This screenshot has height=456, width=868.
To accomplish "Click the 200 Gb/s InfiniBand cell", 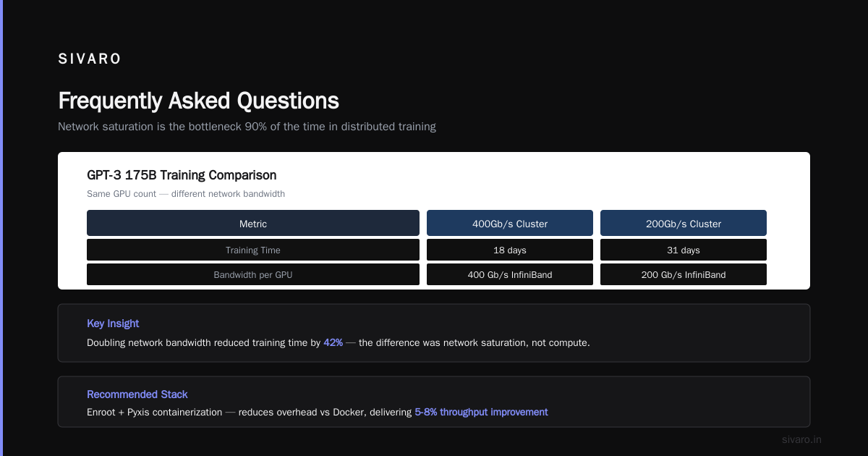I will (684, 275).
